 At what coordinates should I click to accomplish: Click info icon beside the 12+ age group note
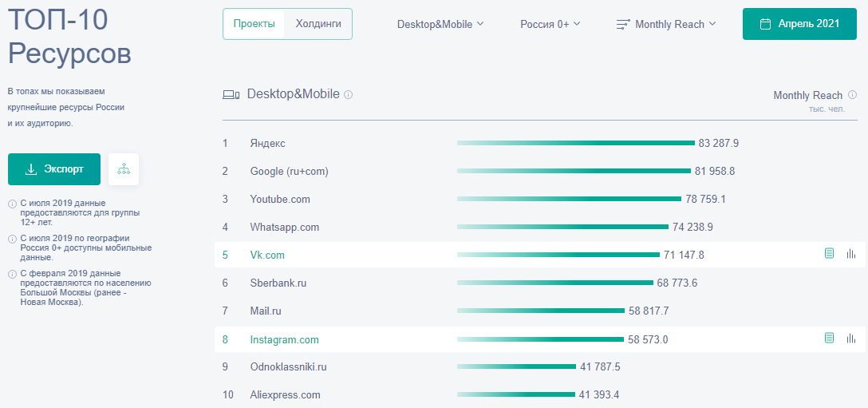(12, 204)
